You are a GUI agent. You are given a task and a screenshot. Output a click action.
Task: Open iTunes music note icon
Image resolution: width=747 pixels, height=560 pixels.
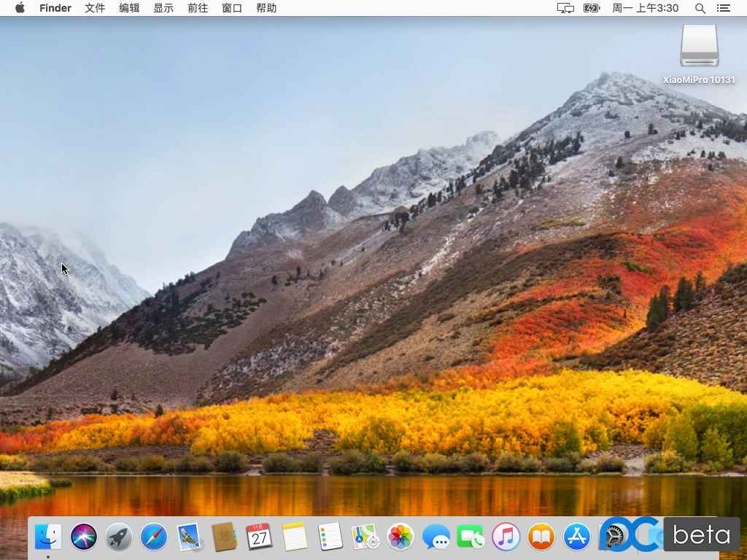pos(506,537)
